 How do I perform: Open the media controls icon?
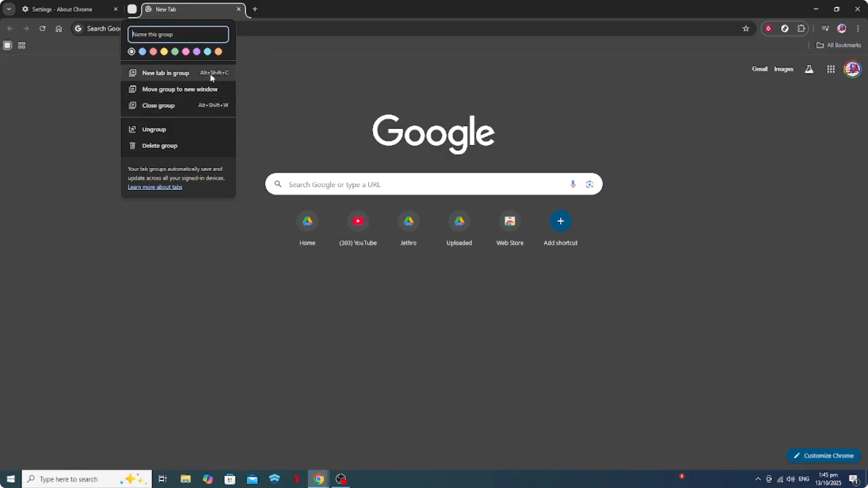pyautogui.click(x=825, y=28)
